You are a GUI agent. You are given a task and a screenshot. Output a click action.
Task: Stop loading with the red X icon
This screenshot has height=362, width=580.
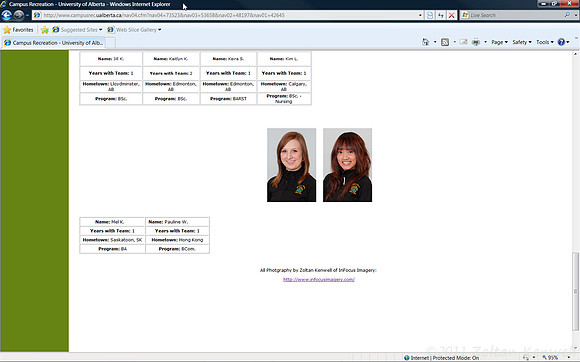coord(452,15)
